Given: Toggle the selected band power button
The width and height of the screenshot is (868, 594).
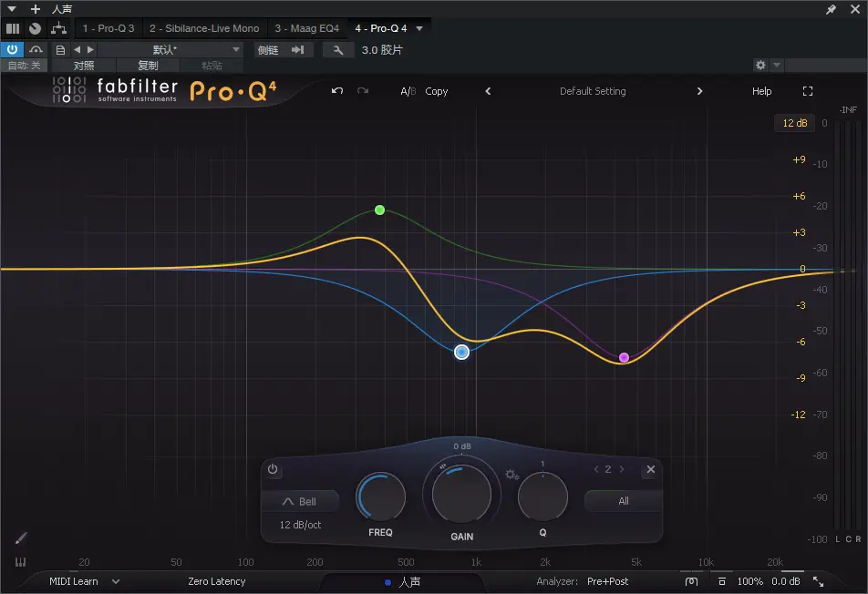Looking at the screenshot, I should coord(273,469).
